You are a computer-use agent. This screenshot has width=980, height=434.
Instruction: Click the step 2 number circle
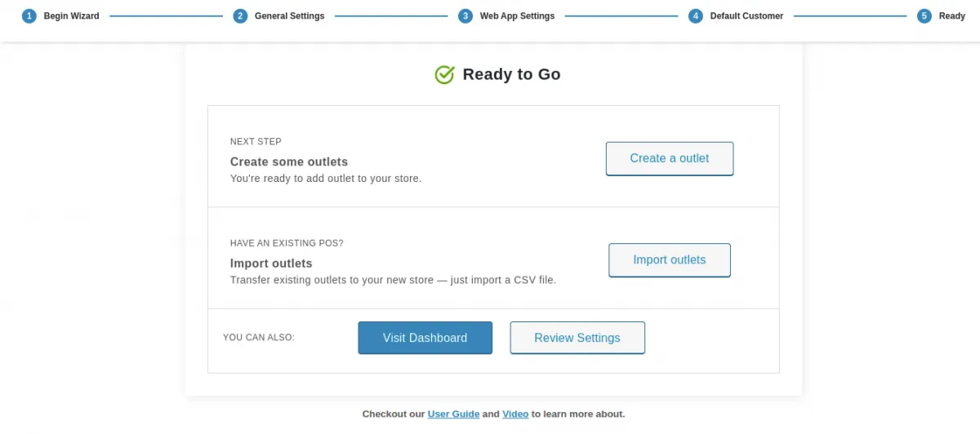pos(240,16)
